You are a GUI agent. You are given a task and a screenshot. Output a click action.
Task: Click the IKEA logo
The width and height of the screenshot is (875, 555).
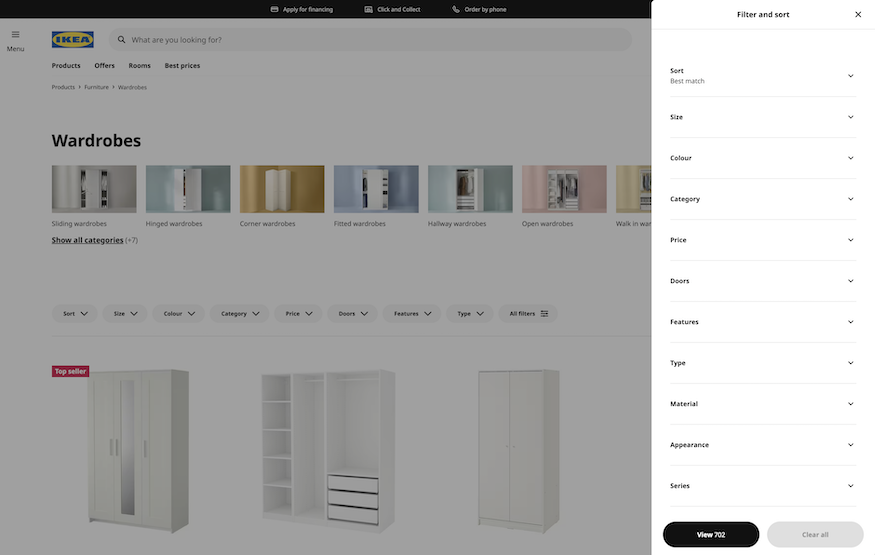(73, 40)
